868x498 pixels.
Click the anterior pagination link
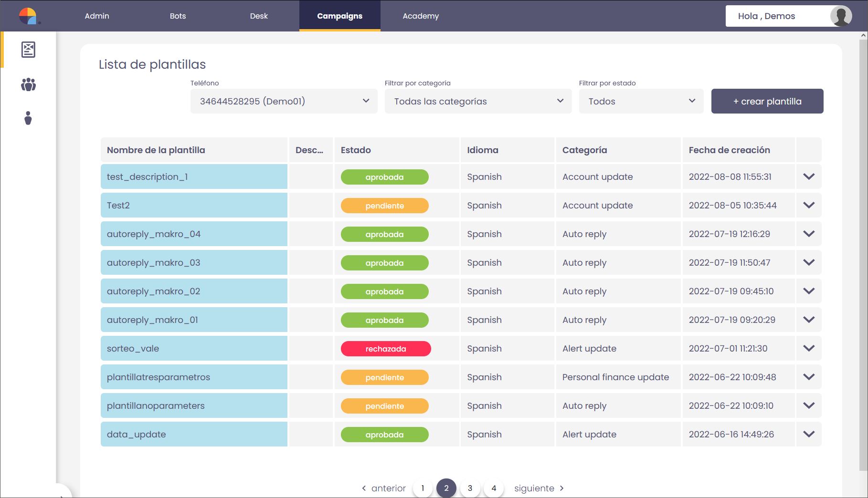click(x=384, y=488)
